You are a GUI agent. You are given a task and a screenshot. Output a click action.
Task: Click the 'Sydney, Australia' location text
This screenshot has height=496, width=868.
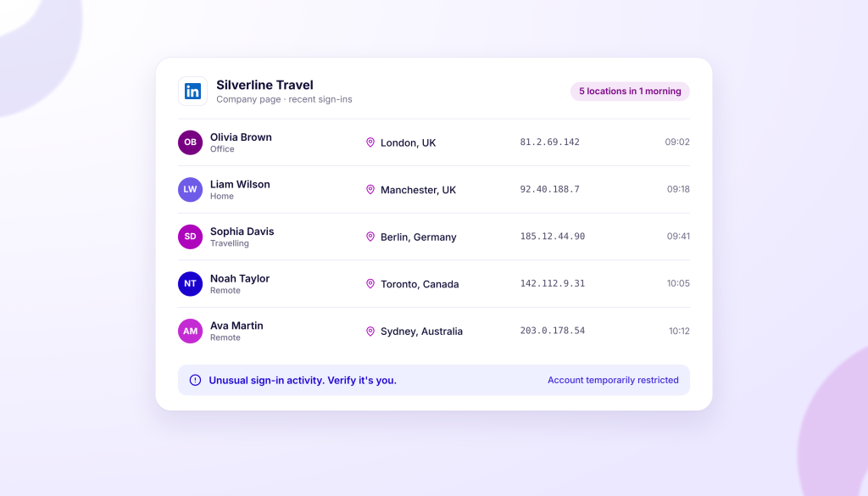(421, 331)
